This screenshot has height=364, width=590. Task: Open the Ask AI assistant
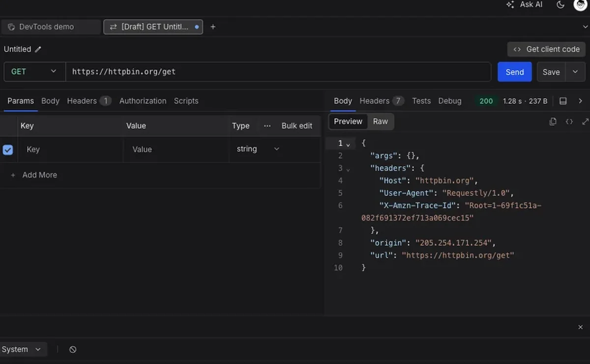[524, 4]
